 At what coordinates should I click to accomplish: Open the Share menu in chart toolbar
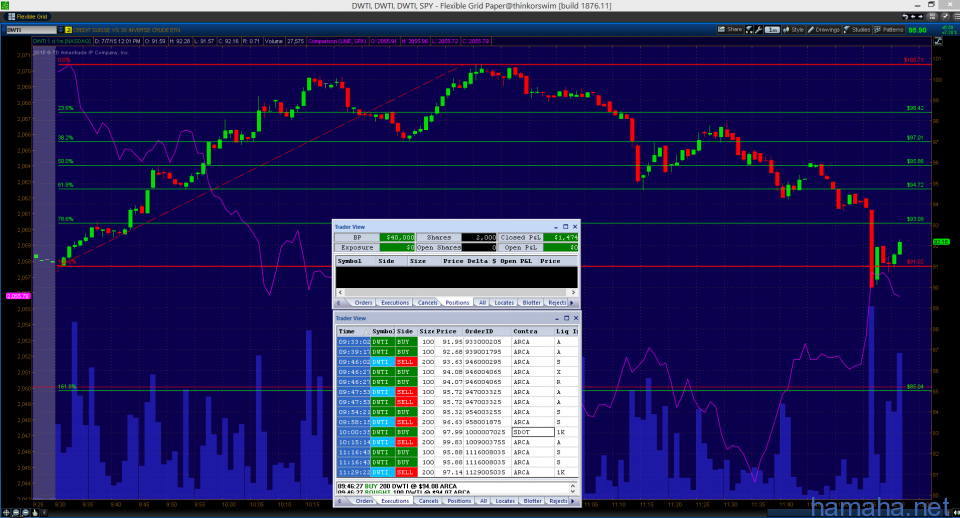[x=730, y=29]
